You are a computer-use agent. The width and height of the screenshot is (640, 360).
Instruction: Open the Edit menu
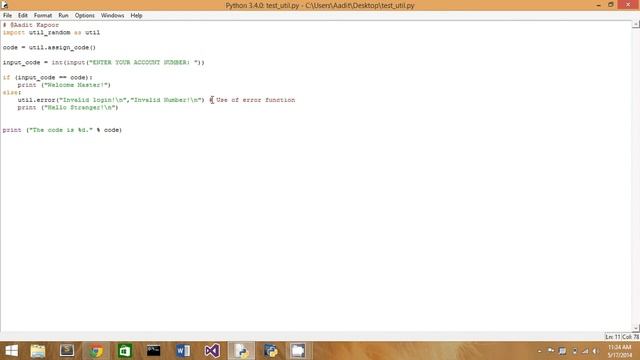click(22, 16)
